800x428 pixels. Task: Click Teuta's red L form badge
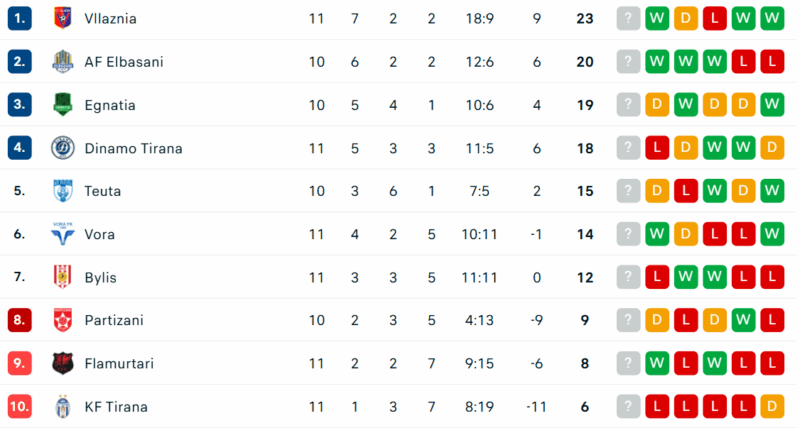685,191
